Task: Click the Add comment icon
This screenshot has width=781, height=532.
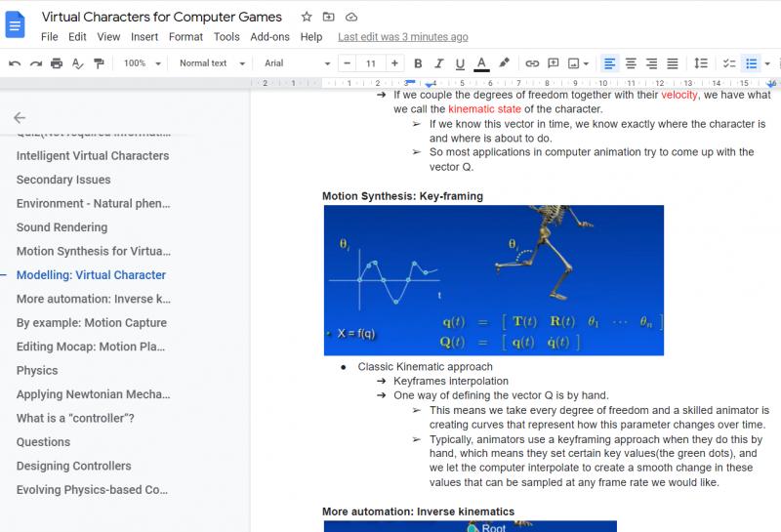Action: 553,63
